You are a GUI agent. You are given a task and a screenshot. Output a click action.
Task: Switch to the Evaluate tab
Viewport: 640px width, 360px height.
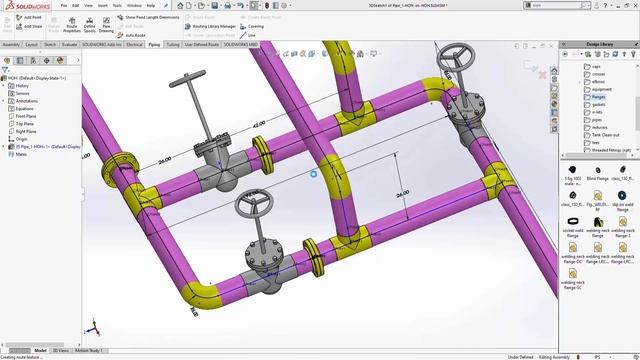point(69,44)
